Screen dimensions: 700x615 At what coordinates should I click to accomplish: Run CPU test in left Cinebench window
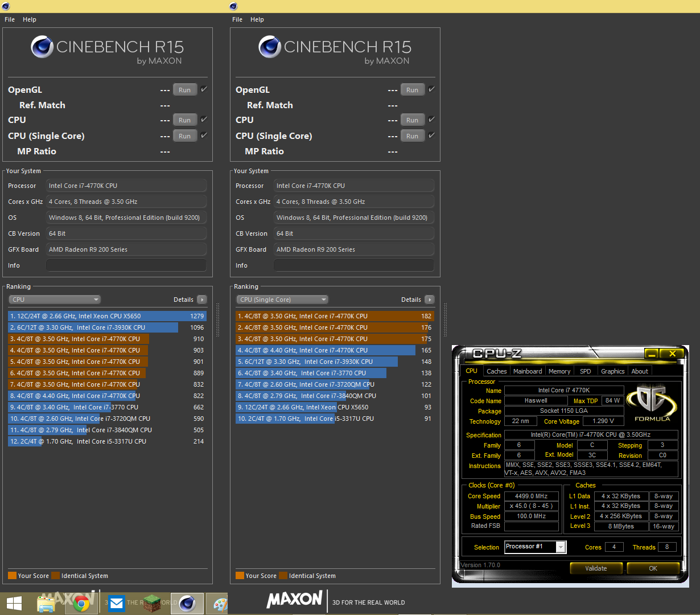[185, 120]
